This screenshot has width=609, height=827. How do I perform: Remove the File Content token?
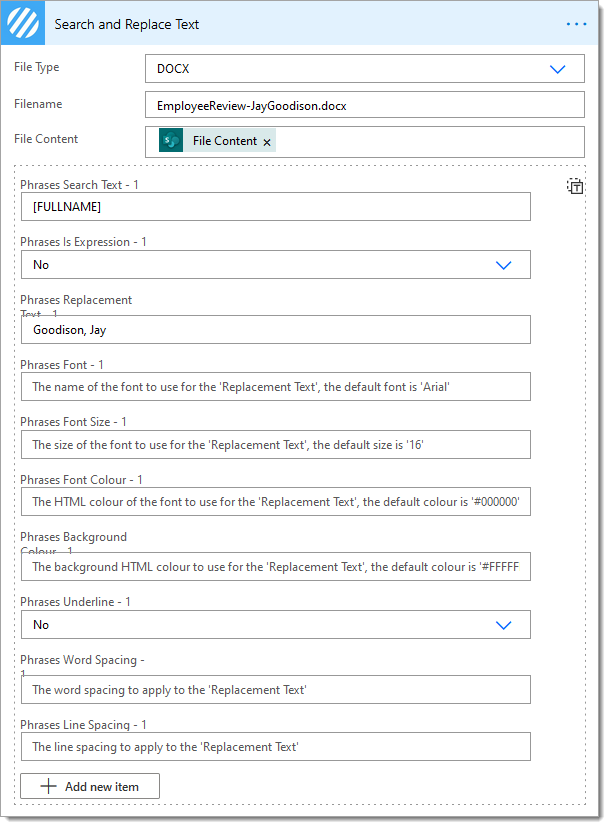pos(267,142)
